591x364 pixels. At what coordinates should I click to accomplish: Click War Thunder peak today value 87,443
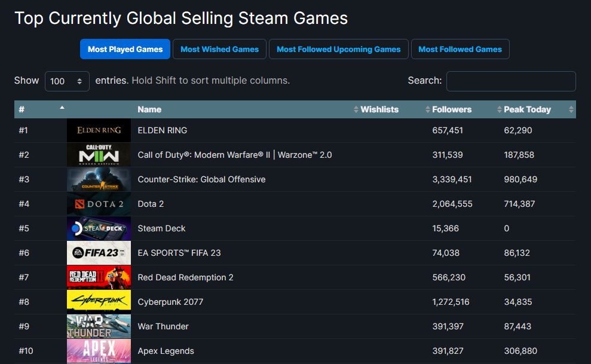tap(517, 326)
